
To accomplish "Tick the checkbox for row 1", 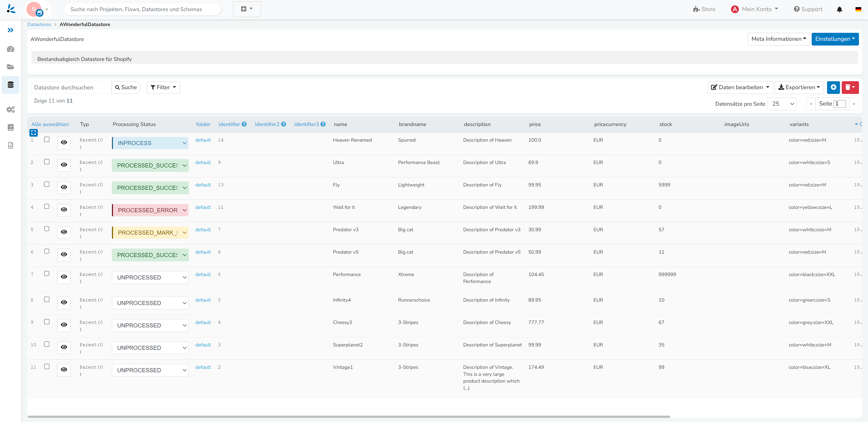I will coord(47,139).
